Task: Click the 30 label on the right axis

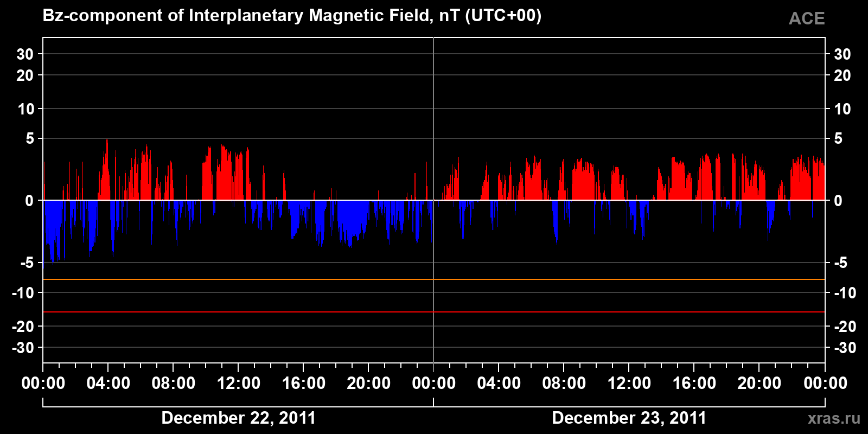Action: tap(842, 54)
